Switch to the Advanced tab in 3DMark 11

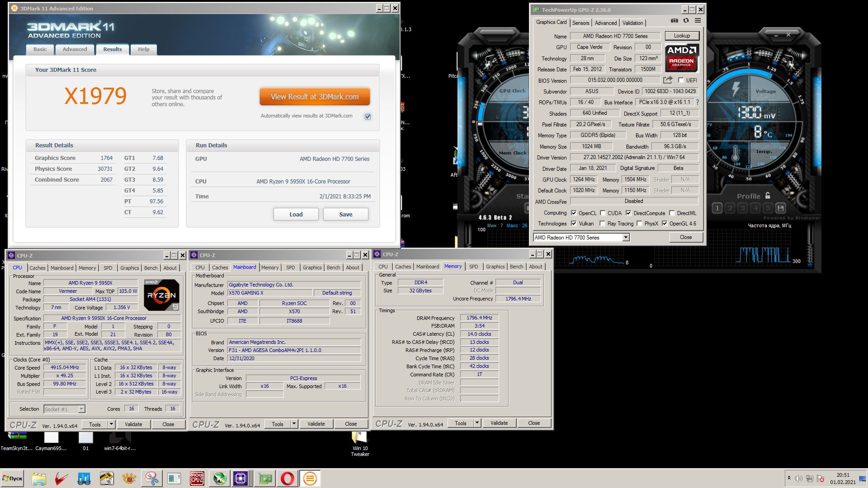pos(75,49)
